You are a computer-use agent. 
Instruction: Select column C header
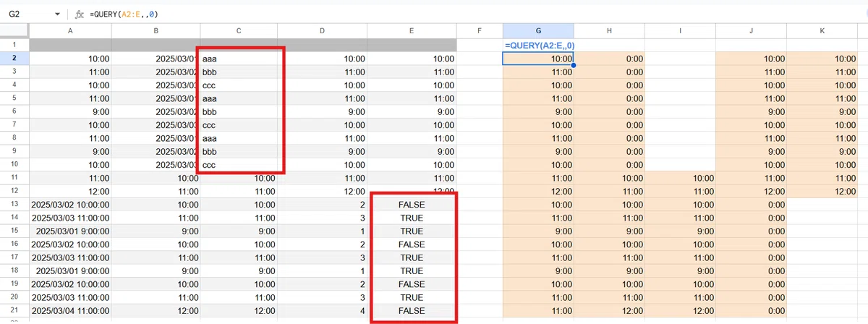[239, 31]
